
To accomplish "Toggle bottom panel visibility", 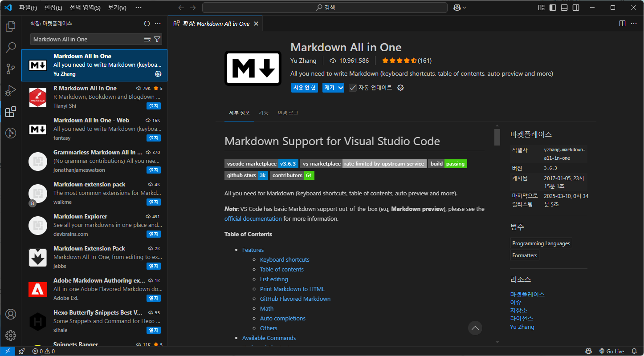I will click(x=564, y=8).
